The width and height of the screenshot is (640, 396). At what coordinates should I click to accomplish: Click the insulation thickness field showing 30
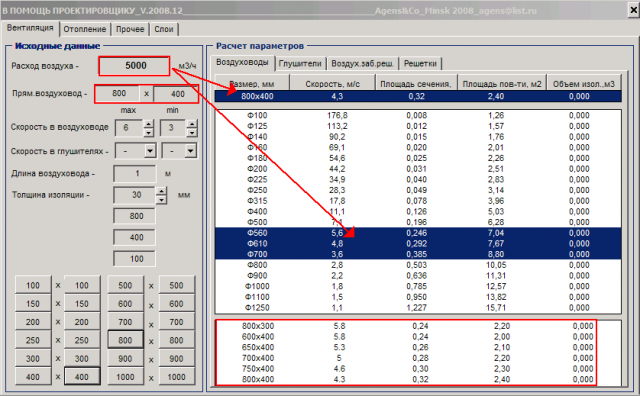tap(134, 195)
